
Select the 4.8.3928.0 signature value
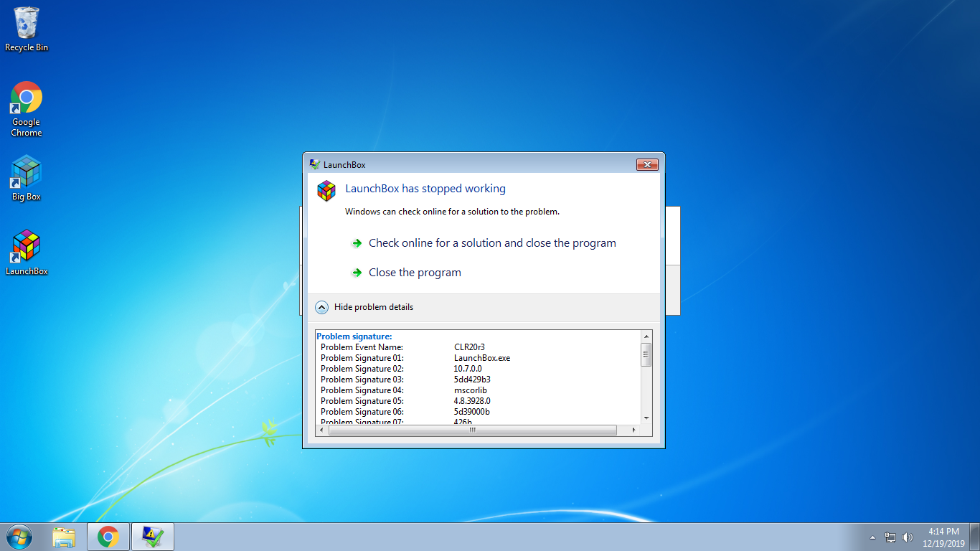[472, 401]
